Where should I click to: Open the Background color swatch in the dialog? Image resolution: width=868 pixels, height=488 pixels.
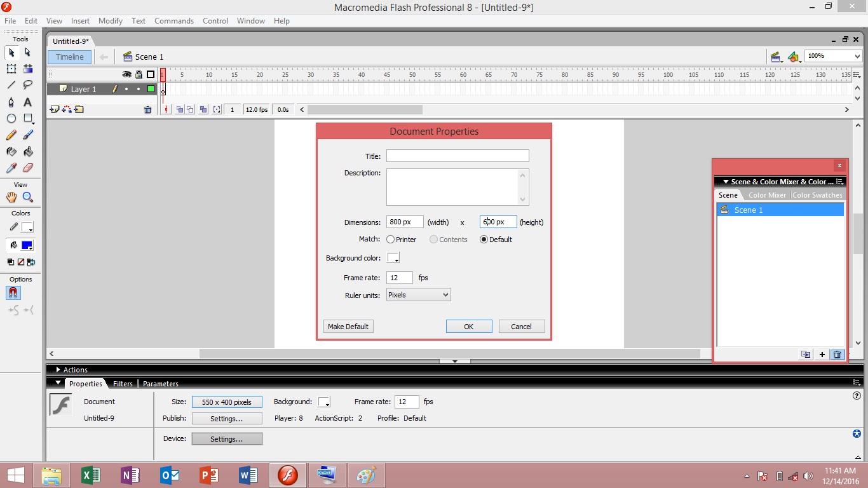point(393,258)
